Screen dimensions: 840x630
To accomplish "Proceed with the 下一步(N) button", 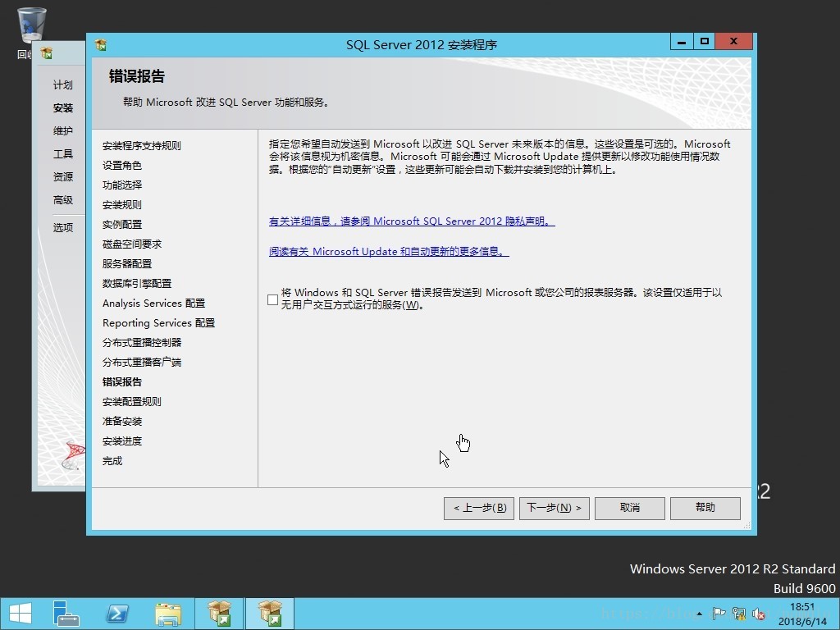I will [555, 508].
